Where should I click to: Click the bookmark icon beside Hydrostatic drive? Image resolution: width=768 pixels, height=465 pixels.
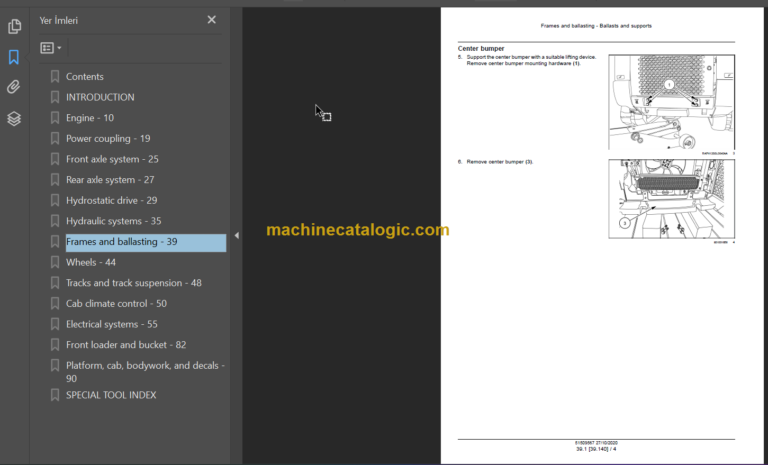55,200
